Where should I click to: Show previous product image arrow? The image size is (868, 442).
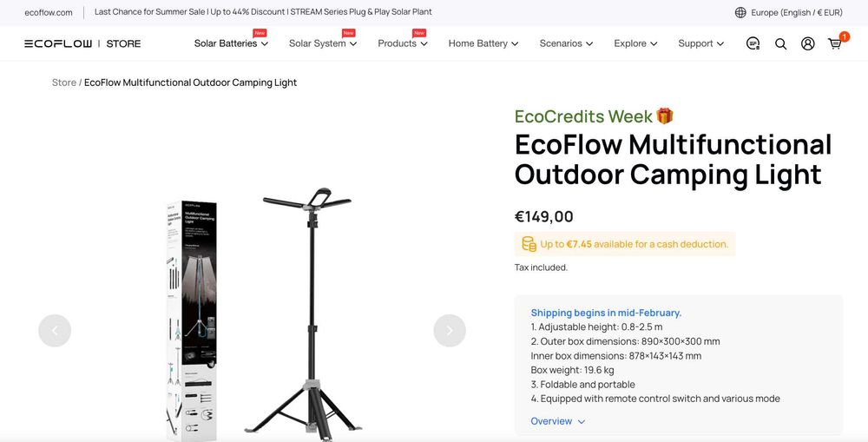[55, 331]
